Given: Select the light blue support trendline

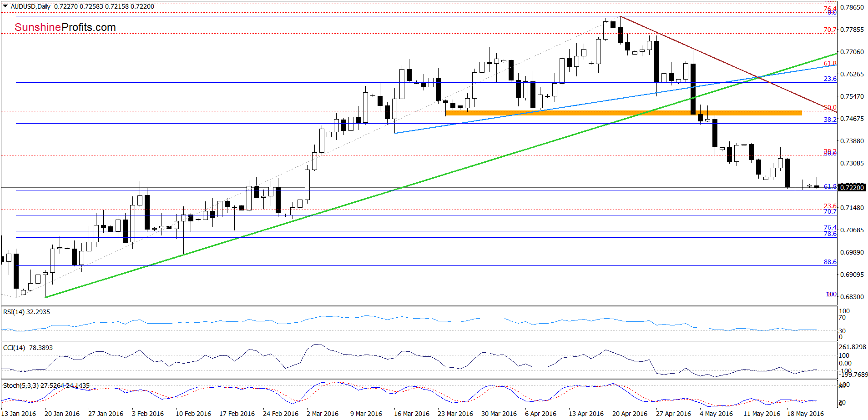Looking at the screenshot, I should (616, 99).
